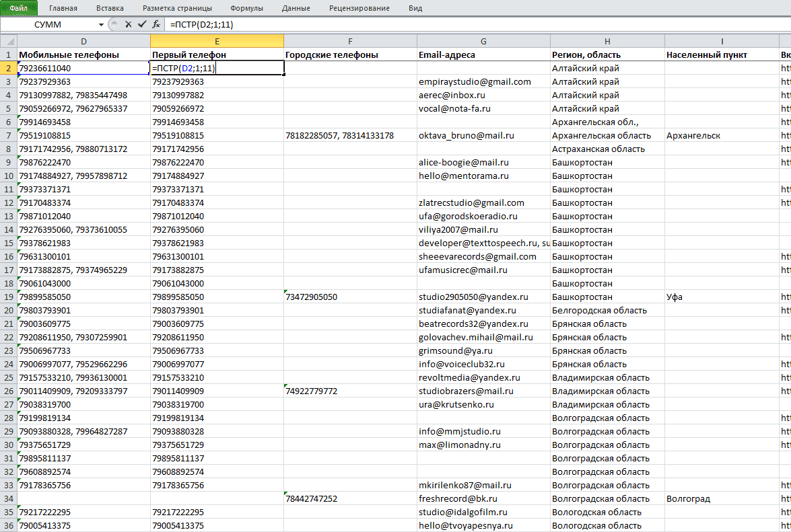Switch to the Вид tab
The width and height of the screenshot is (791, 532).
click(415, 8)
